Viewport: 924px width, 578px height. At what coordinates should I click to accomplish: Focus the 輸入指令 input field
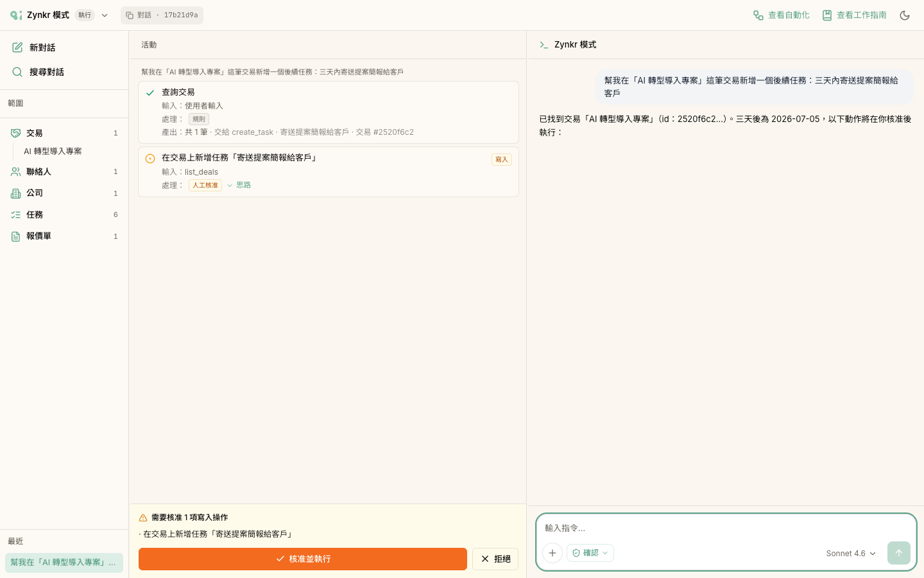(726, 528)
